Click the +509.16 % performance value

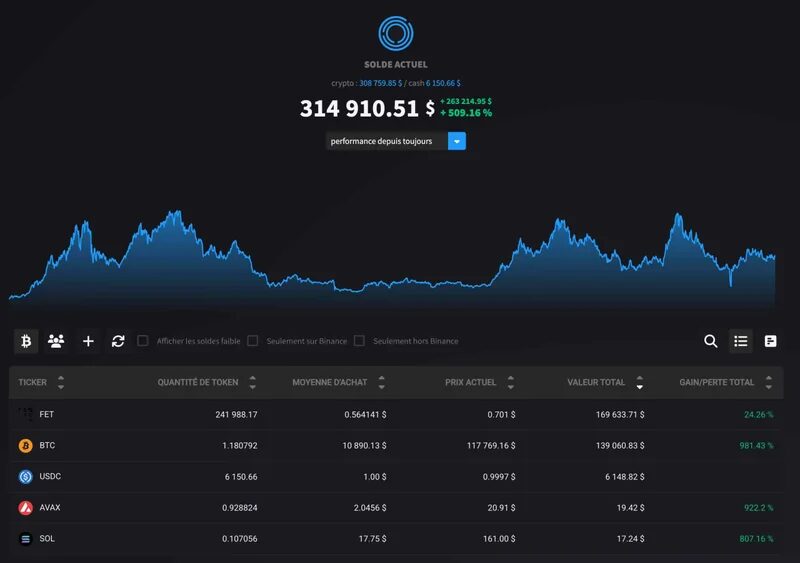point(466,113)
